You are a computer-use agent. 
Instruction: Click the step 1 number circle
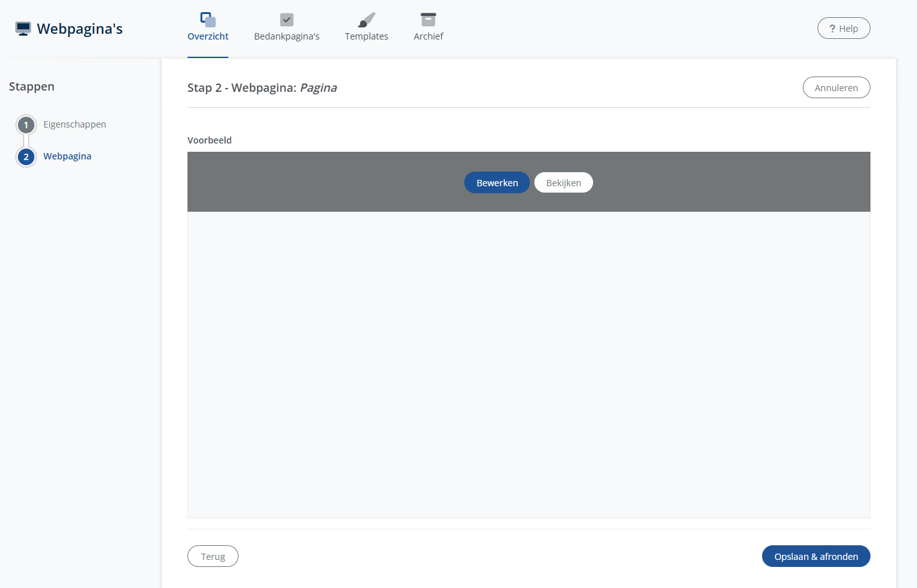click(x=26, y=125)
